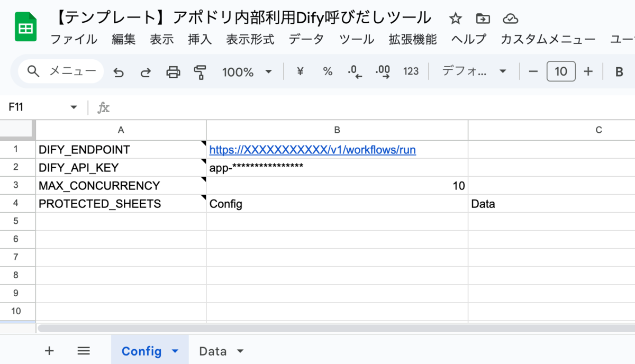Open the ファイル menu
635x364 pixels.
click(74, 39)
